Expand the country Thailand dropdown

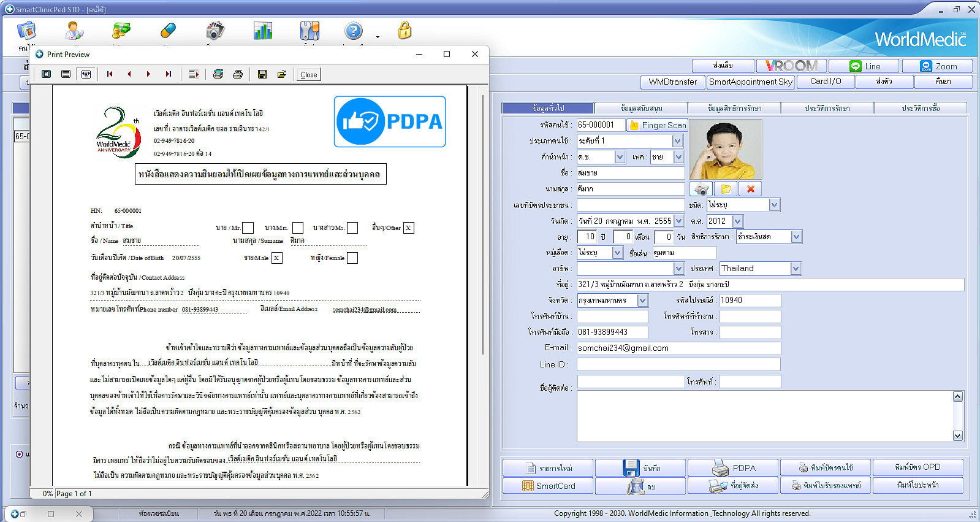pyautogui.click(x=796, y=269)
